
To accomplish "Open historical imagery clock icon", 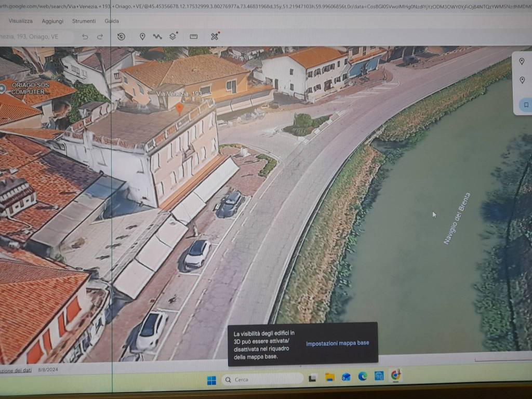I will (121, 36).
